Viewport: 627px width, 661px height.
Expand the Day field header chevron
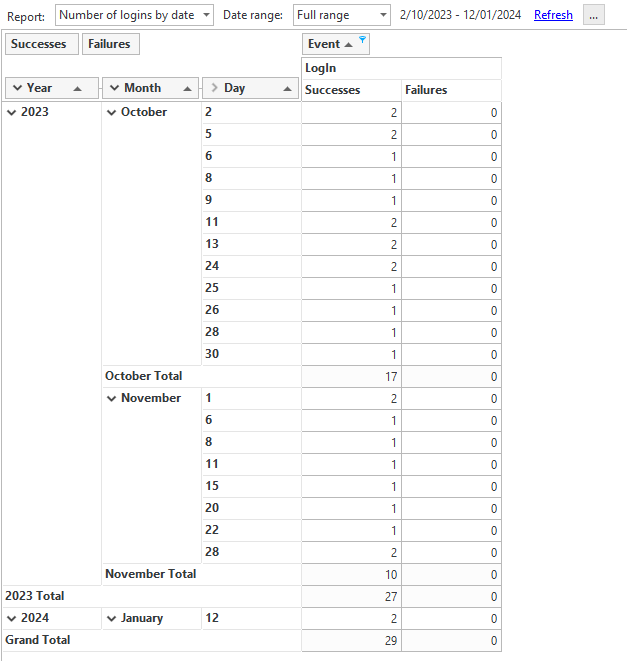point(213,88)
